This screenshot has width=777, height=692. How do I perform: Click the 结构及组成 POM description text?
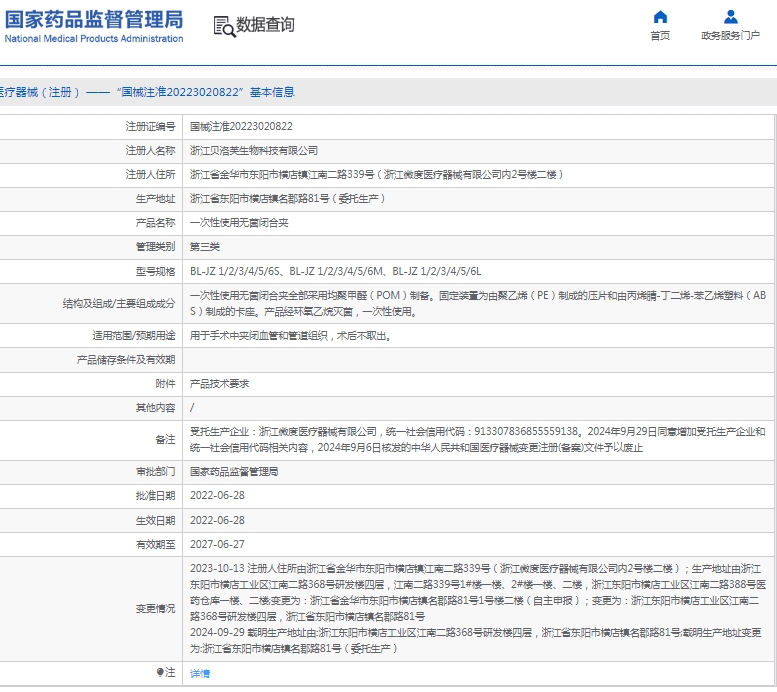pyautogui.click(x=478, y=303)
